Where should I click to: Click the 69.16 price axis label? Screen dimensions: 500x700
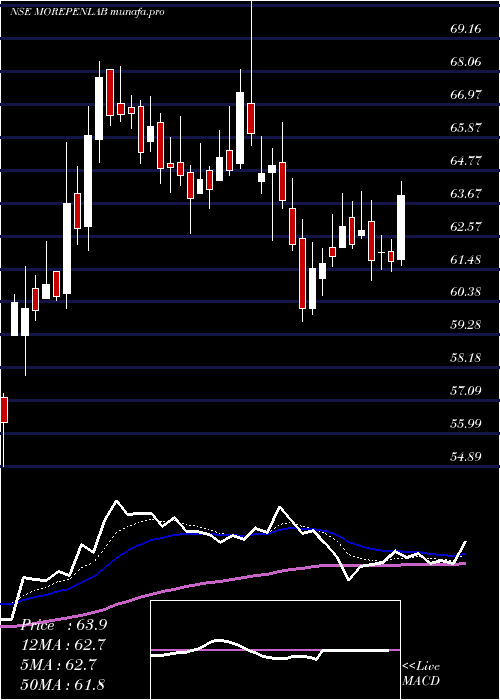click(466, 29)
